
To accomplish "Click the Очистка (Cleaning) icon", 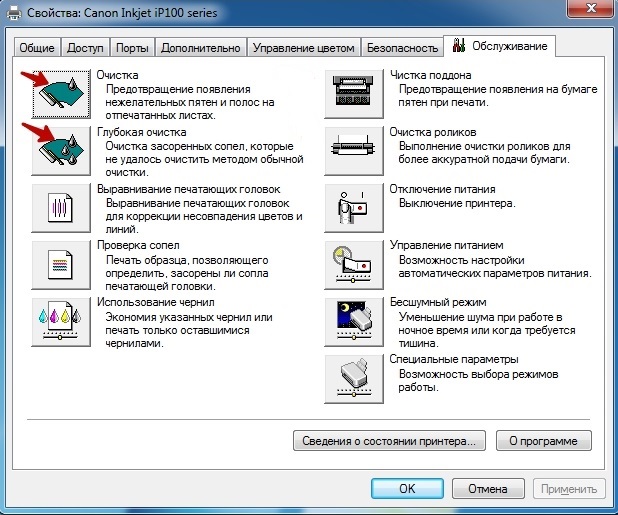I will [60, 93].
